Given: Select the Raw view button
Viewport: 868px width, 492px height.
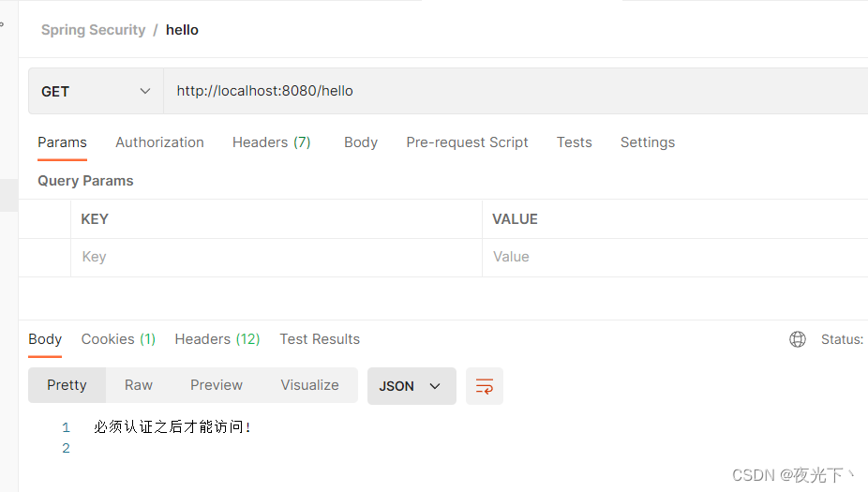Looking at the screenshot, I should pos(139,385).
